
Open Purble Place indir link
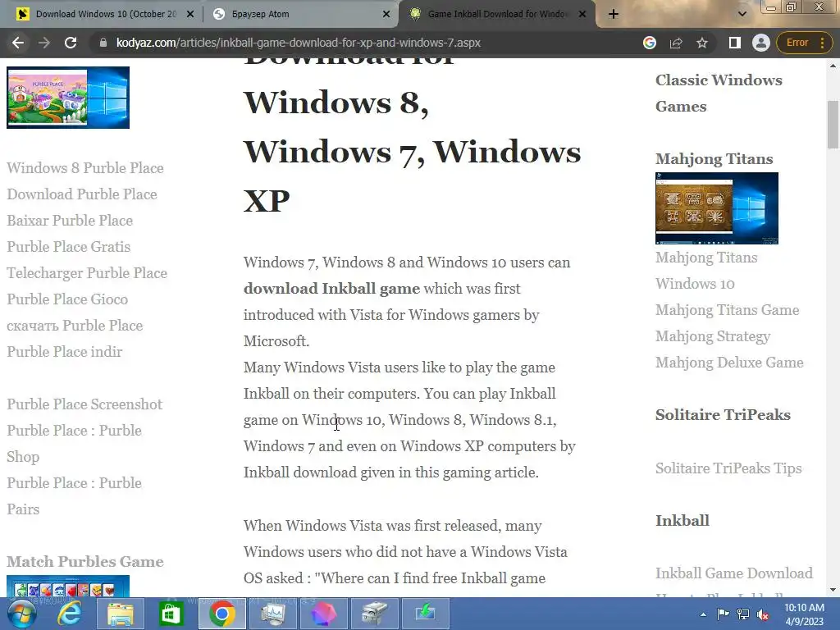[x=64, y=351]
